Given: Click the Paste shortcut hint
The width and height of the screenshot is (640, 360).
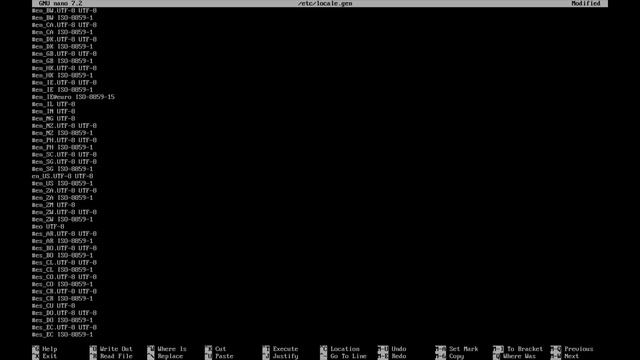Looking at the screenshot, I should coord(219,356).
